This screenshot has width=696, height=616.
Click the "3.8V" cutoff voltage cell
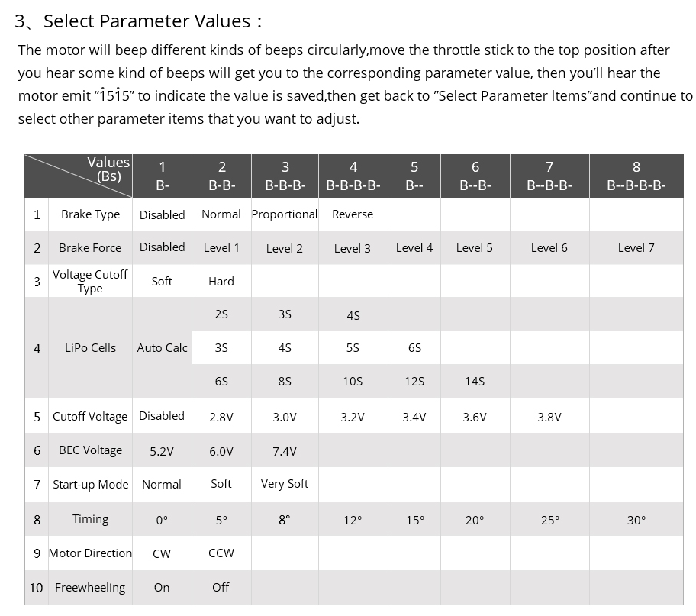click(549, 417)
